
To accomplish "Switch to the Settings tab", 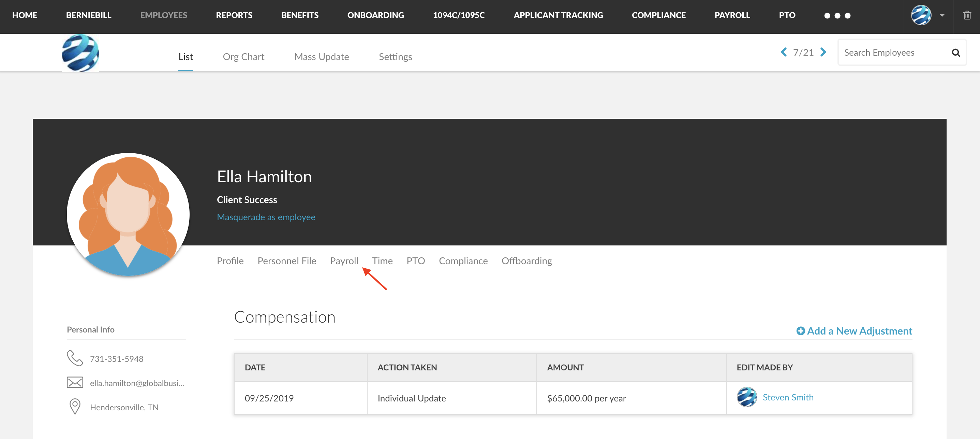I will (395, 57).
